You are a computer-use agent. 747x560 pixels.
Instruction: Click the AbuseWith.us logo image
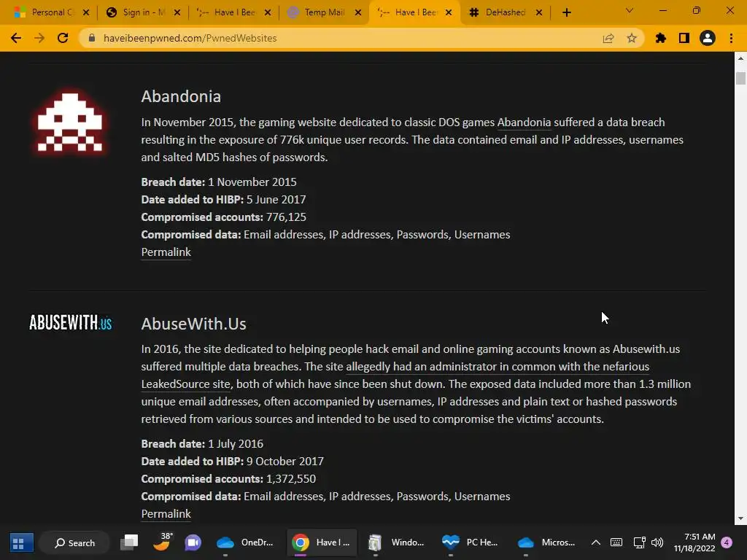pos(71,323)
